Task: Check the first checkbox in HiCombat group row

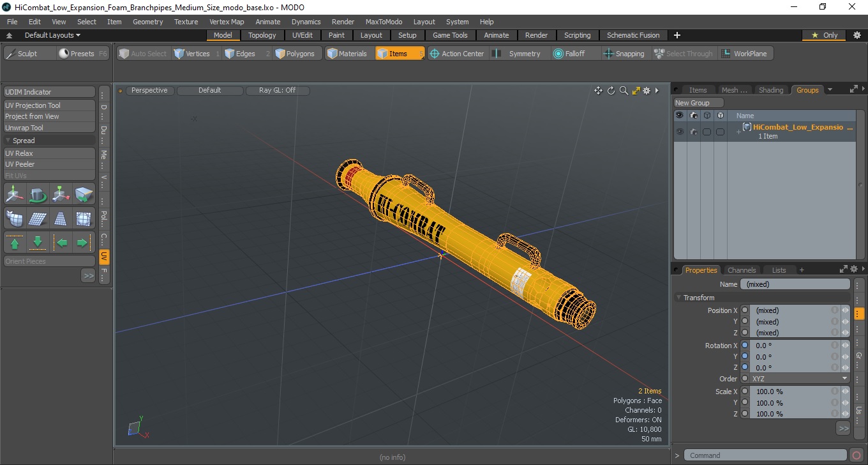Action: [x=707, y=132]
